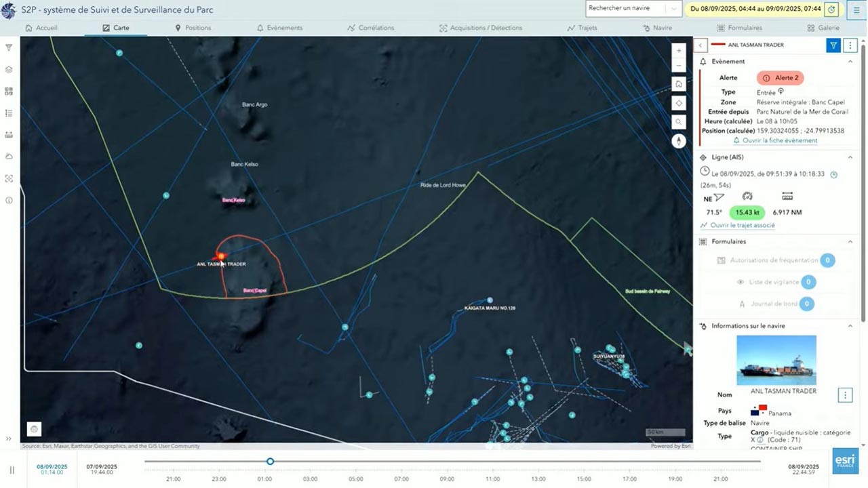Collapse the Formulaires section

(850, 241)
